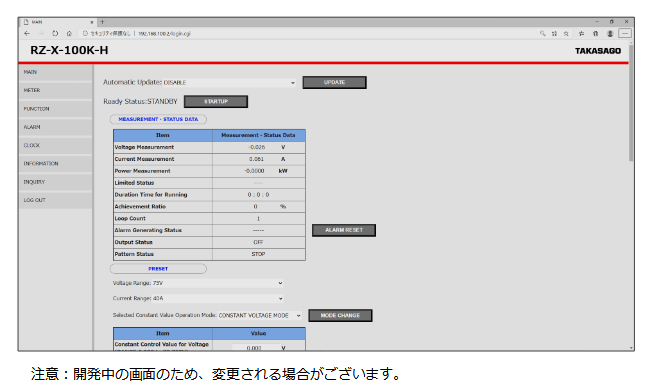Click the site security info icon

[85, 33]
